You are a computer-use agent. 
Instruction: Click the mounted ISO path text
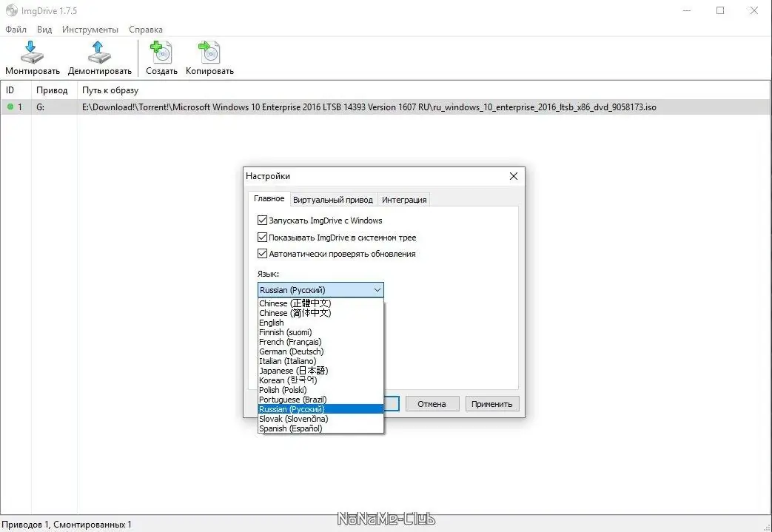click(369, 107)
